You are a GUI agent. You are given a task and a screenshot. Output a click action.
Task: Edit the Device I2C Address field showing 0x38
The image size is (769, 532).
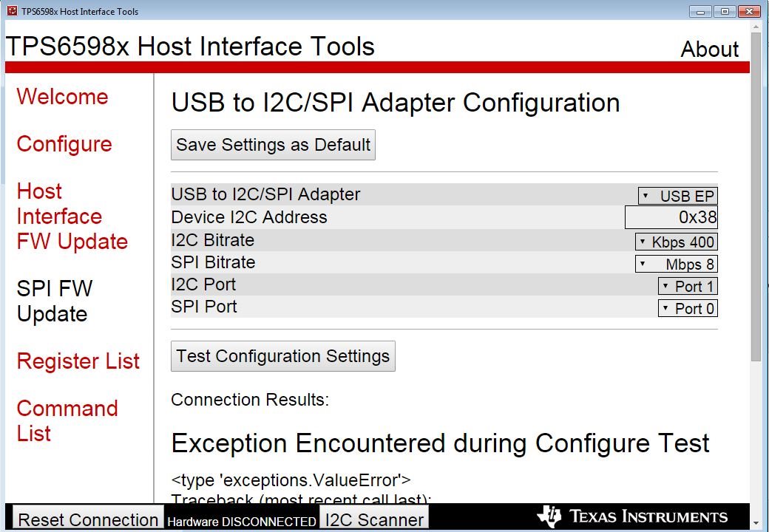click(673, 216)
